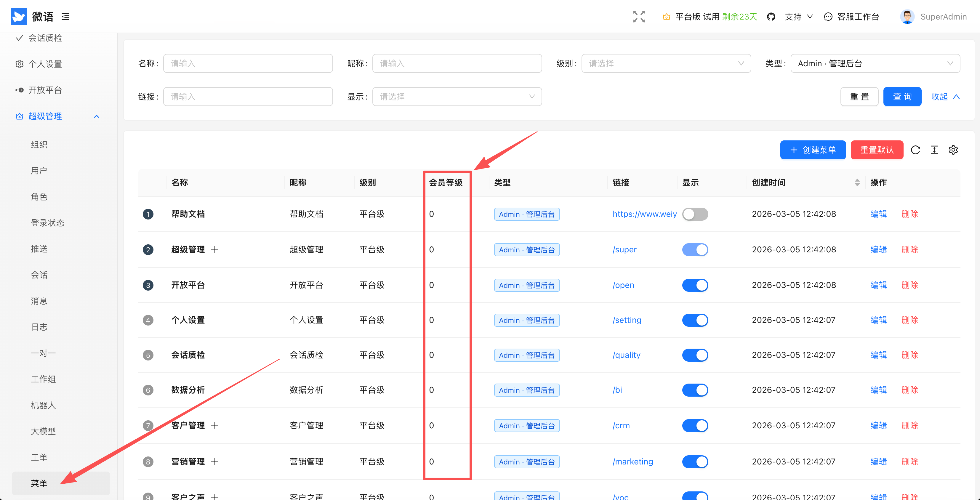This screenshot has width=980, height=500.
Task: Enable the 帮助文档 display switch
Action: (695, 214)
